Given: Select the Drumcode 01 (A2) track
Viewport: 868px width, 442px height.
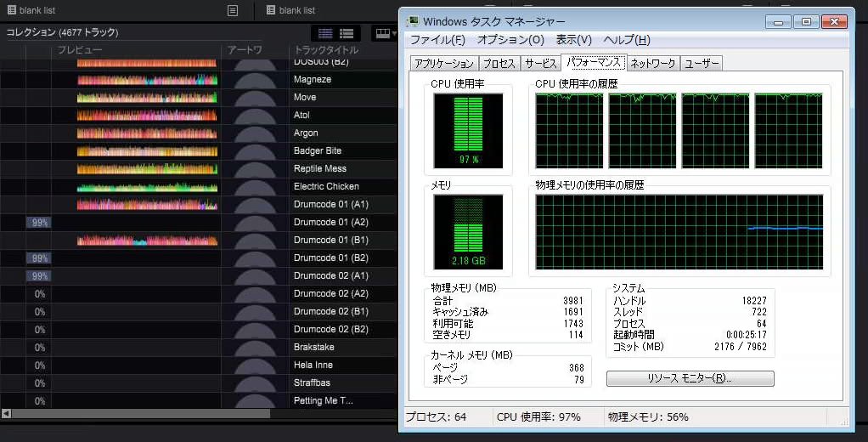Looking at the screenshot, I should pyautogui.click(x=330, y=222).
